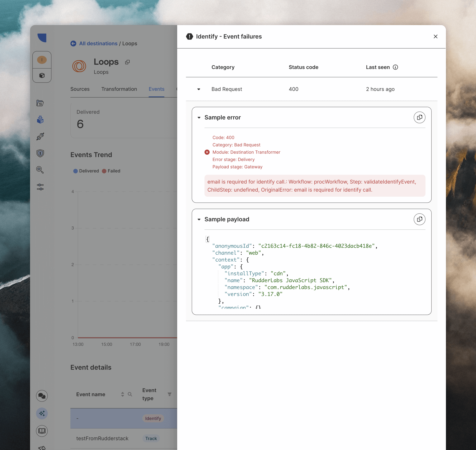Collapse the Bad Request row
The height and width of the screenshot is (450, 476).
(199, 89)
